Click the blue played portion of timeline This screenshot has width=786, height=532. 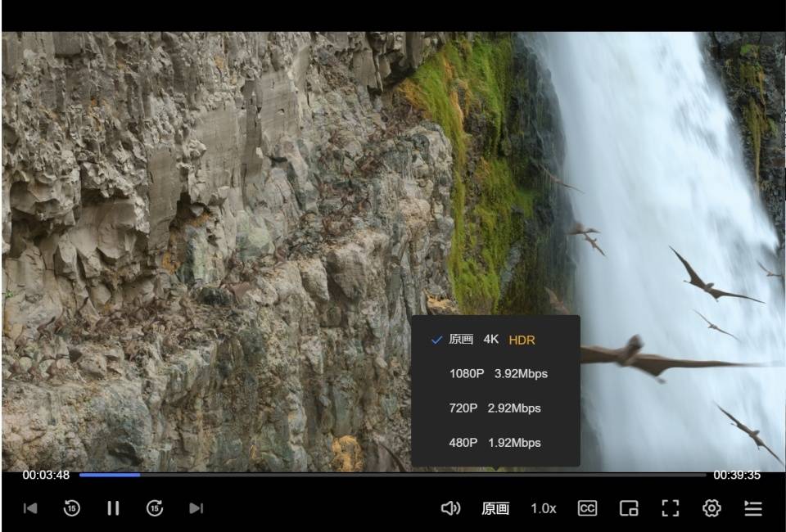(110, 475)
